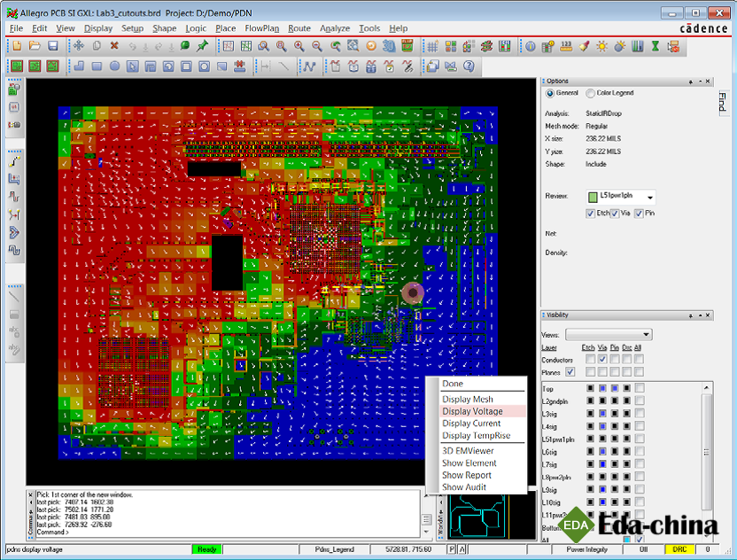Click Top layer Via color swatch
Viewport: 737px width, 560px height.
[602, 388]
